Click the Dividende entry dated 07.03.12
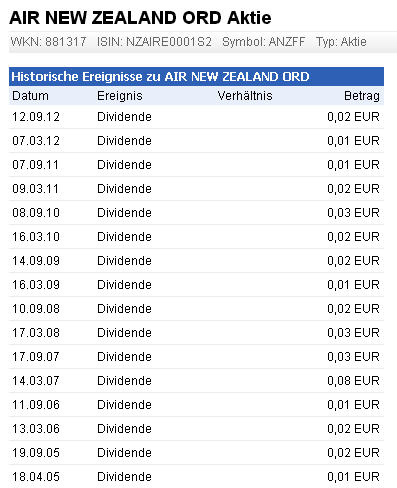The width and height of the screenshot is (397, 488). tap(124, 141)
